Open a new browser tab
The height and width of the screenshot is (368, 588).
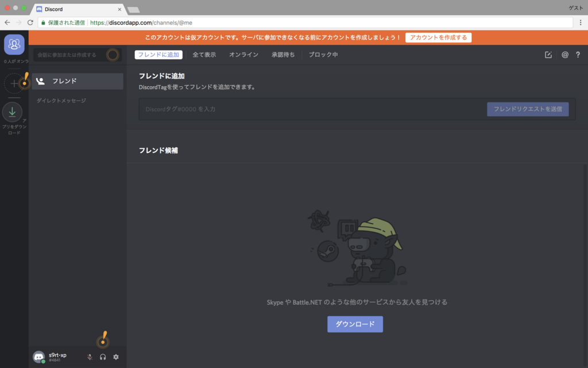[x=133, y=10]
